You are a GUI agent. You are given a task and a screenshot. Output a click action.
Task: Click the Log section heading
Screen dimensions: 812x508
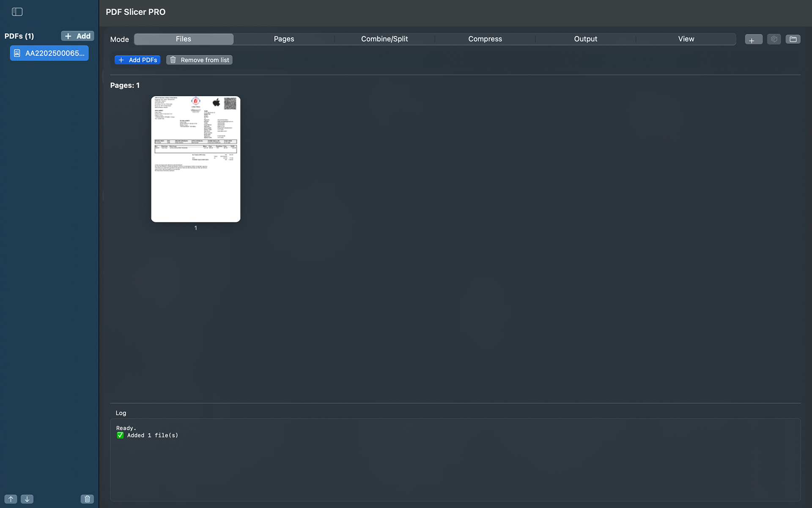pos(121,413)
